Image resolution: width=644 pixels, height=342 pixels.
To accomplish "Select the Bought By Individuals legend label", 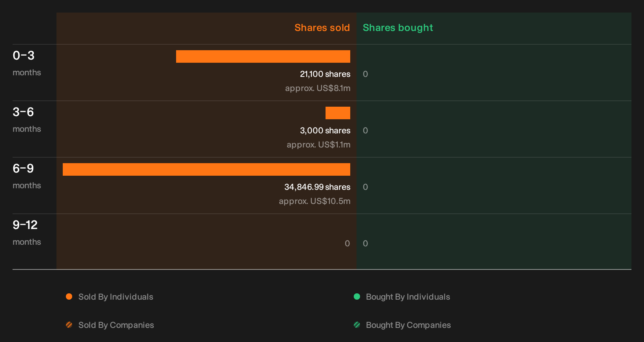I will tap(408, 297).
